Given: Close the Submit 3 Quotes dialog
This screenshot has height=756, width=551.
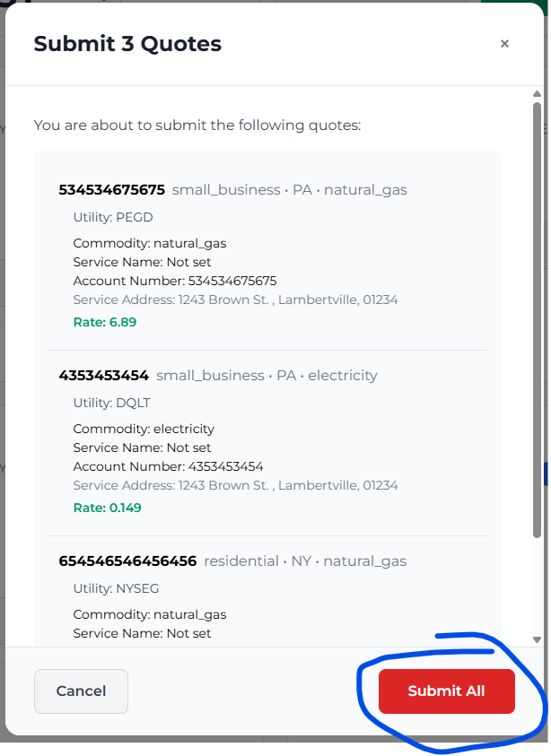Looking at the screenshot, I should (x=504, y=44).
